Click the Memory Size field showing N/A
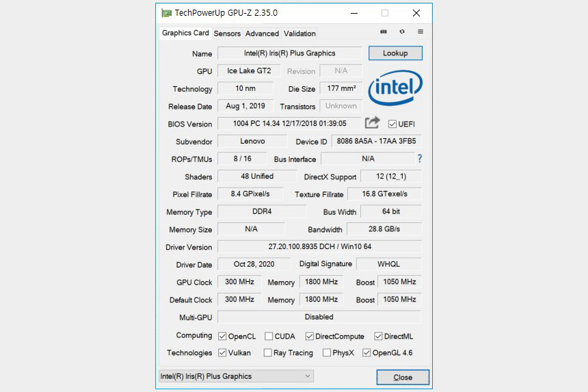This screenshot has width=588, height=392. 251,229
